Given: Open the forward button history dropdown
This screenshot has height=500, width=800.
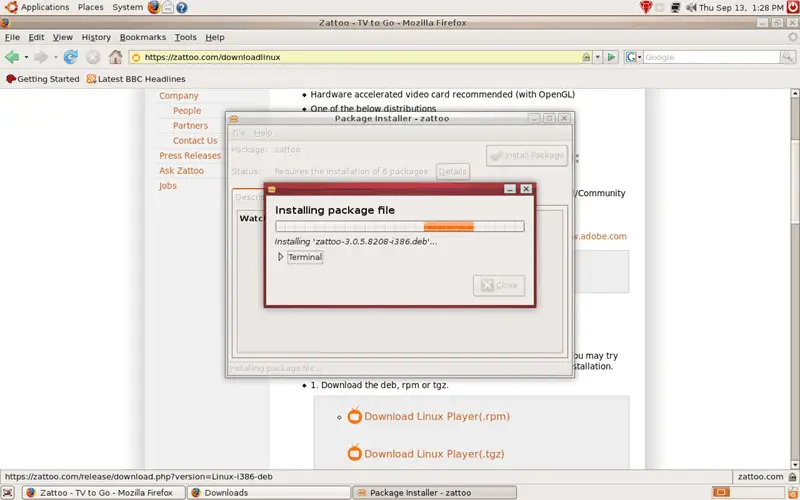Looking at the screenshot, I should click(55, 57).
